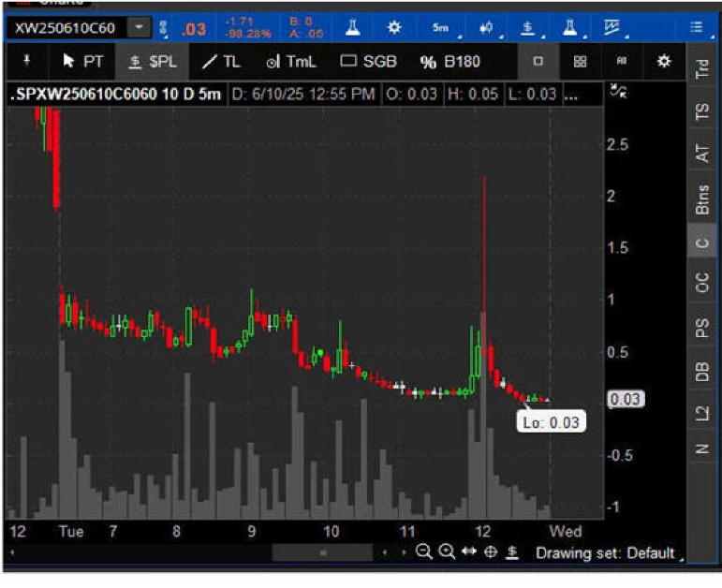The height and width of the screenshot is (588, 722).
Task: Click the symbol input field XW250610C60
Action: pos(65,28)
